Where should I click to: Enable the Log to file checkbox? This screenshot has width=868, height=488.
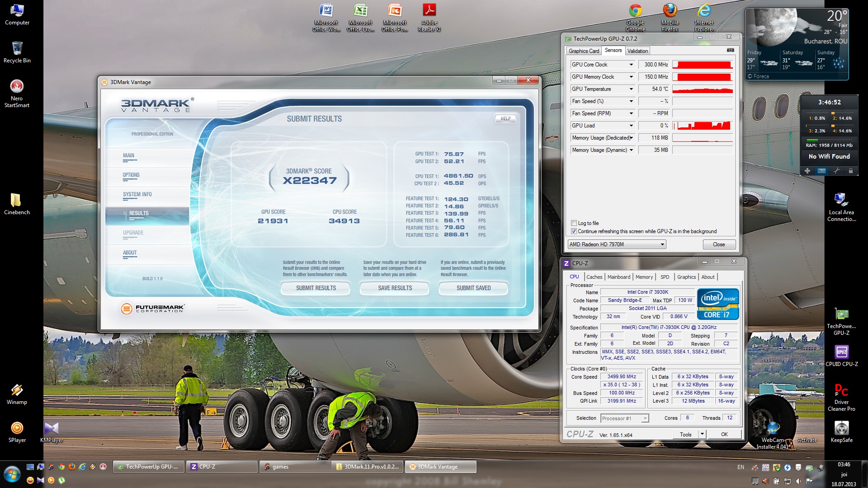pyautogui.click(x=574, y=223)
